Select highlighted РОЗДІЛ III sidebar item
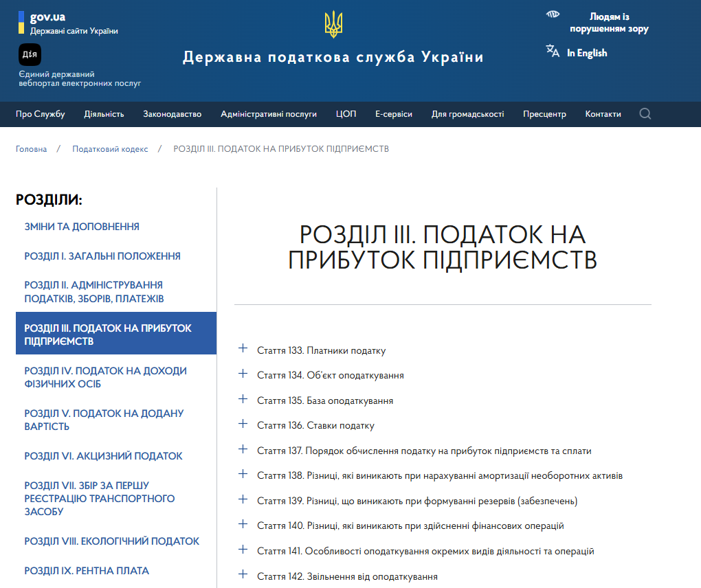Screen dimensions: 701x588 pyautogui.click(x=116, y=333)
